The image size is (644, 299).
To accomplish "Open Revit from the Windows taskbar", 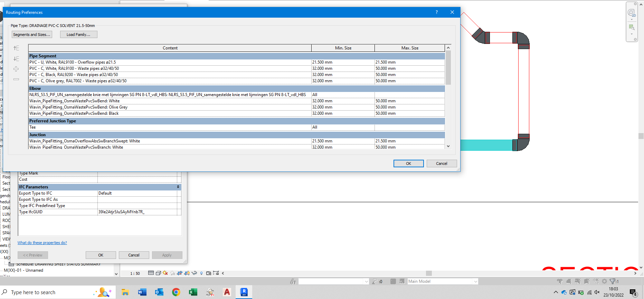I will point(244,292).
